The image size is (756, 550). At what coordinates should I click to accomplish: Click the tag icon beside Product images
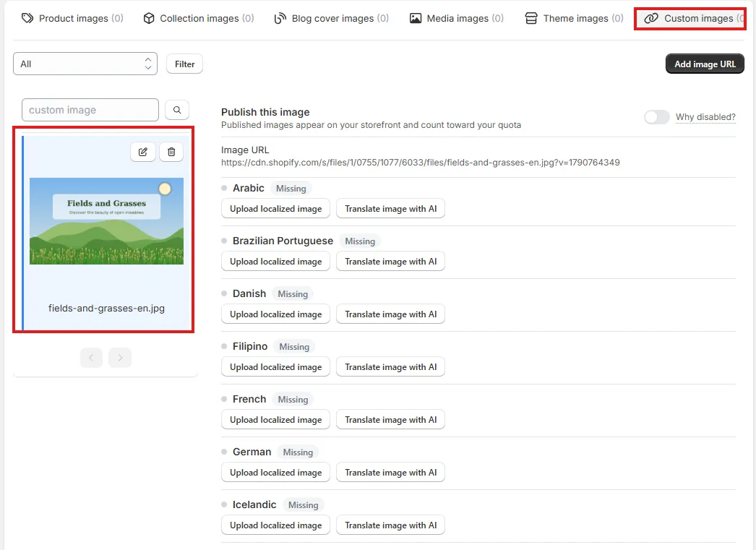(x=27, y=18)
